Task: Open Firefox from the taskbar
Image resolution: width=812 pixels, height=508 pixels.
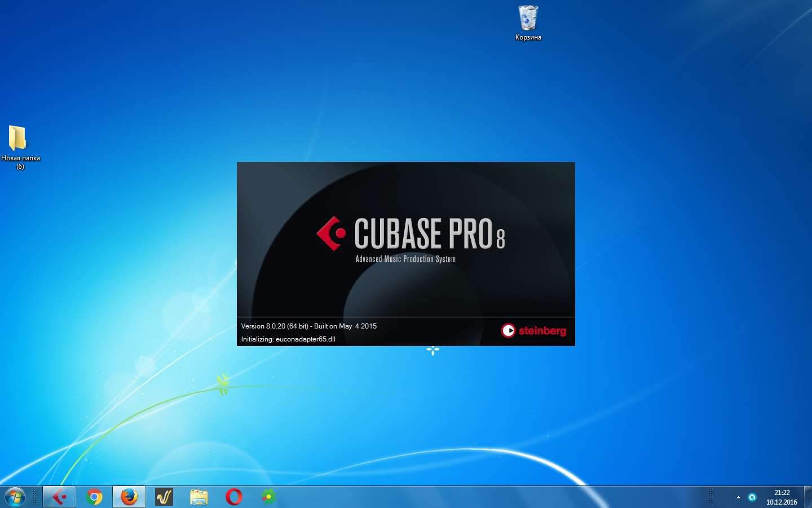Action: [x=129, y=497]
